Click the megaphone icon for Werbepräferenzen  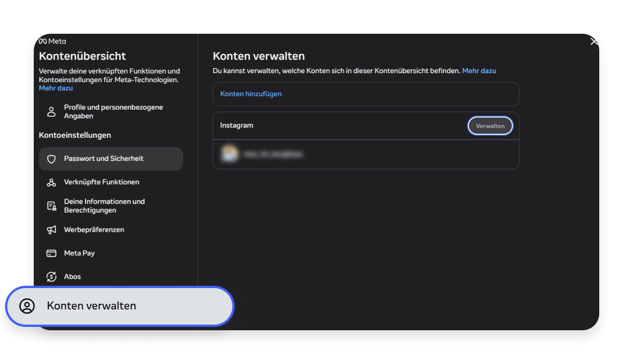click(x=51, y=230)
